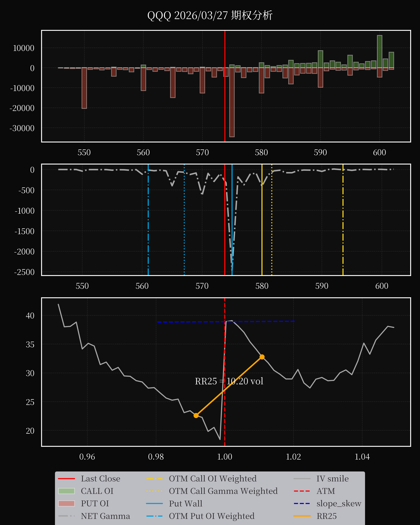This screenshot has height=525, width=420.
Task: Click the large put OI bar at 550
Action: click(84, 88)
